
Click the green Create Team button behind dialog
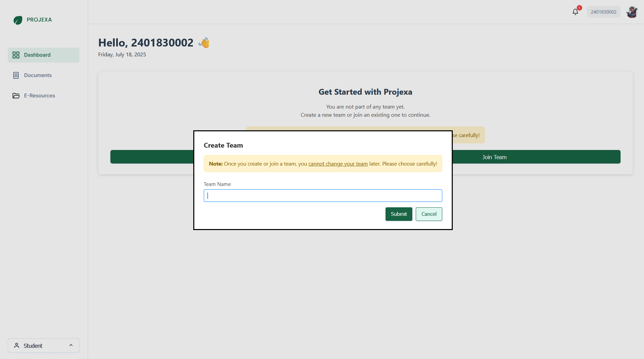point(149,157)
